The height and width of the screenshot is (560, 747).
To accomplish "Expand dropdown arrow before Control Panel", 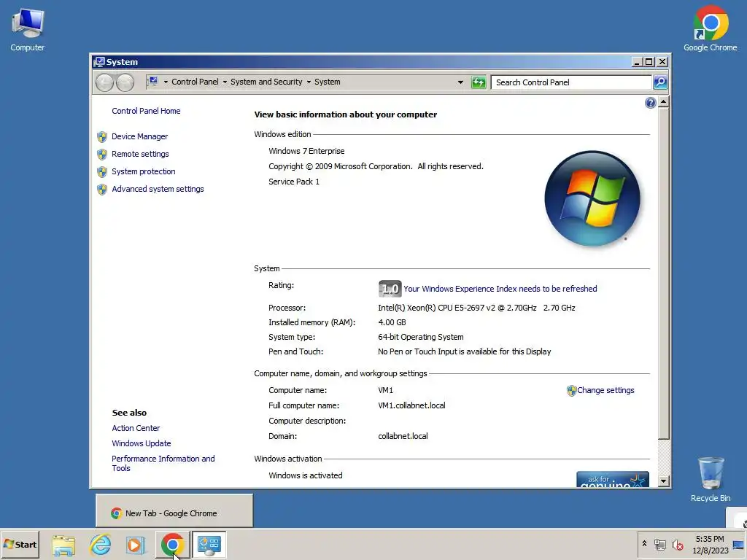I will click(166, 82).
